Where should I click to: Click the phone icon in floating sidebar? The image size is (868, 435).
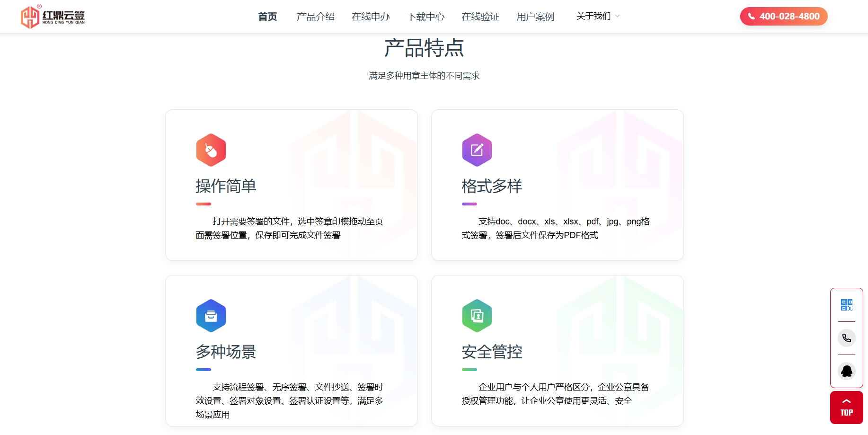tap(846, 338)
